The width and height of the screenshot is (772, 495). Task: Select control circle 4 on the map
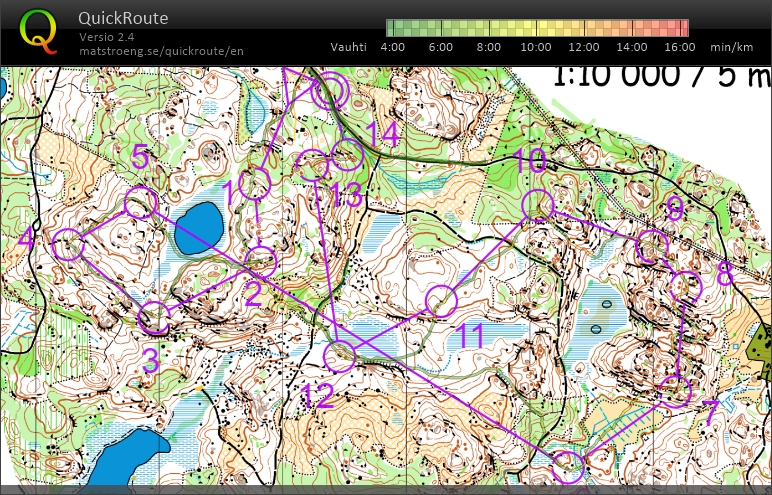[68, 244]
